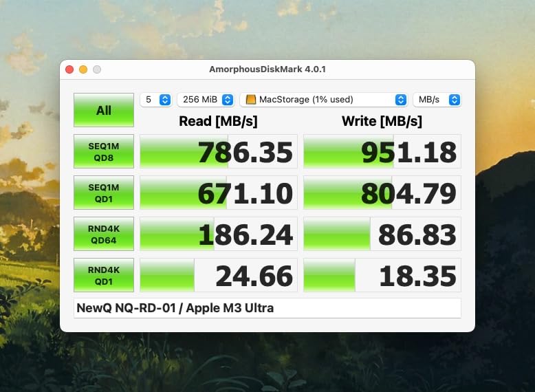
Task: Choose a drive from MacStorage dropdown
Action: (324, 100)
